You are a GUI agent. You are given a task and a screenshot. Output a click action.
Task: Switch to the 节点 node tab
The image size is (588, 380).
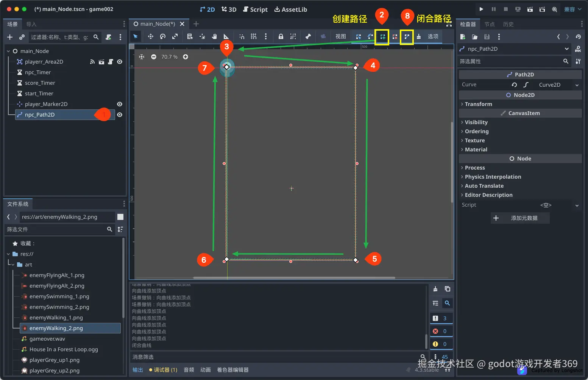tap(490, 24)
